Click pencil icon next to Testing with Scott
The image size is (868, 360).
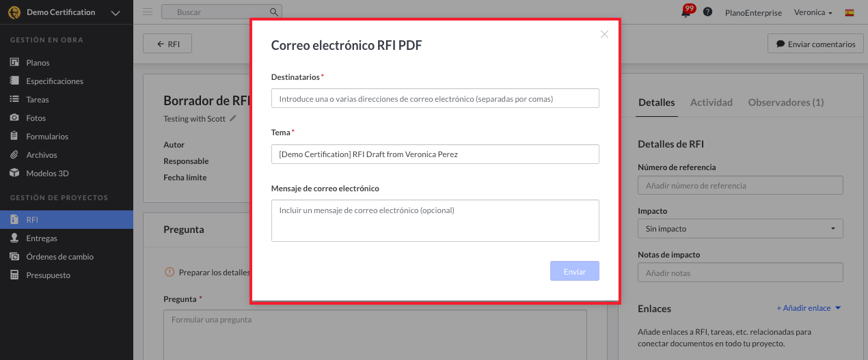pos(233,118)
